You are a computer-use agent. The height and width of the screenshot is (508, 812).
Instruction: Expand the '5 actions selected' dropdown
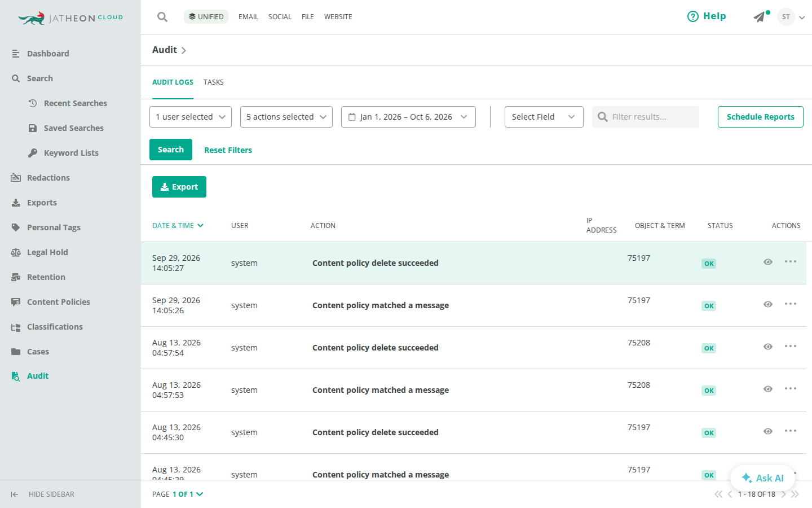(286, 117)
